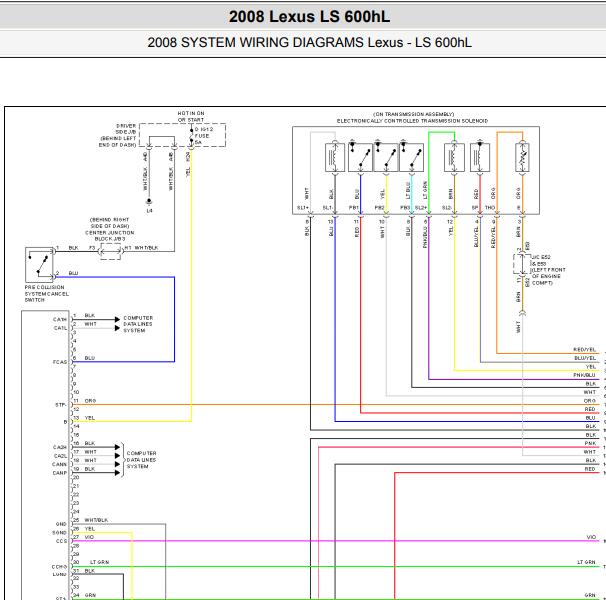
Task: Click the VIO label at pin 27
Action: tap(89, 537)
